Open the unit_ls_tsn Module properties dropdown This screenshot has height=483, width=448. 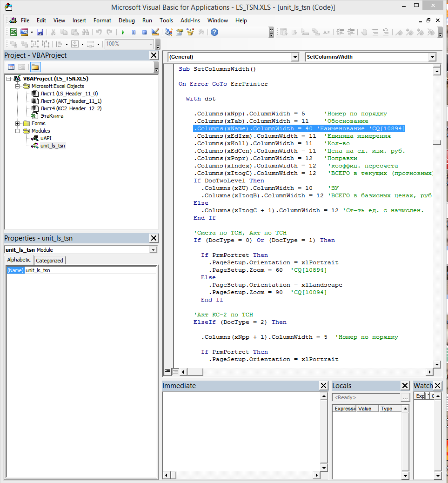click(x=153, y=250)
